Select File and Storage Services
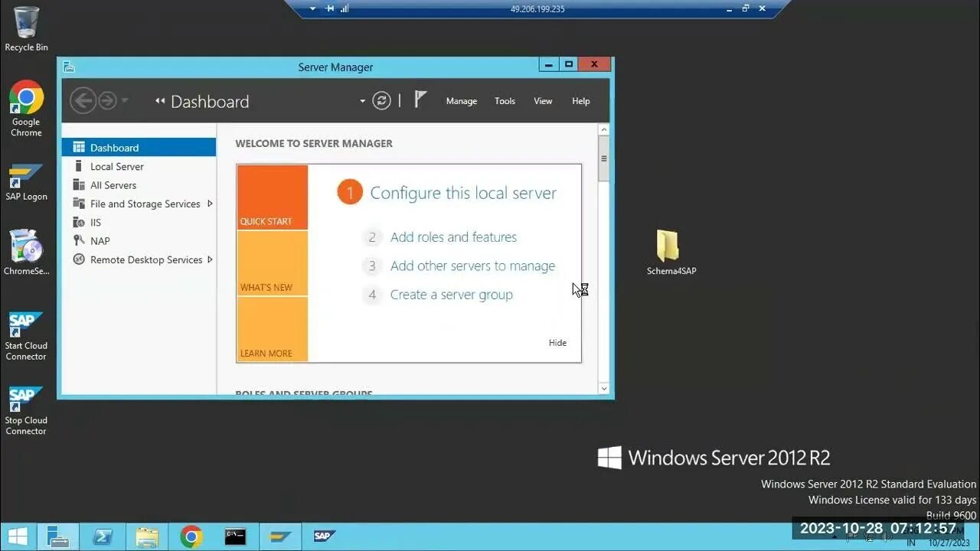 coord(139,204)
